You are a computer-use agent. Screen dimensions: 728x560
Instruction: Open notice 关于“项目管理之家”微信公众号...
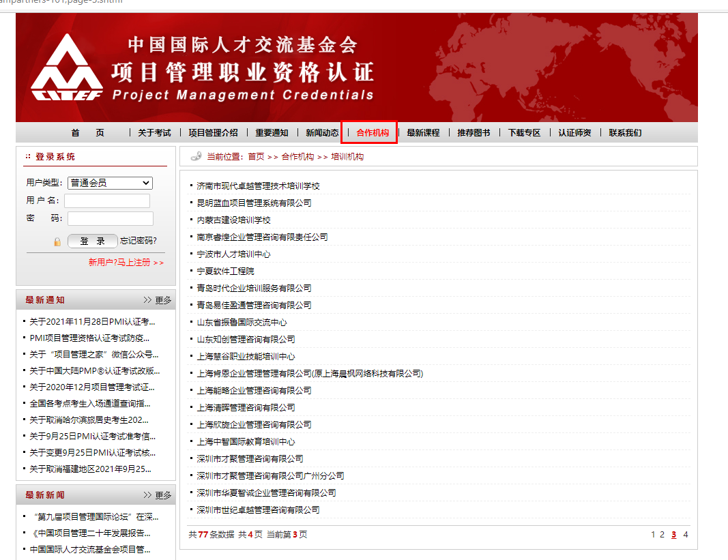(93, 354)
